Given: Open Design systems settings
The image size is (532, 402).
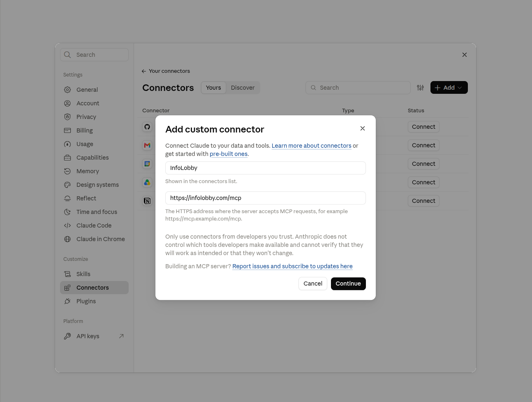Looking at the screenshot, I should coord(94,185).
